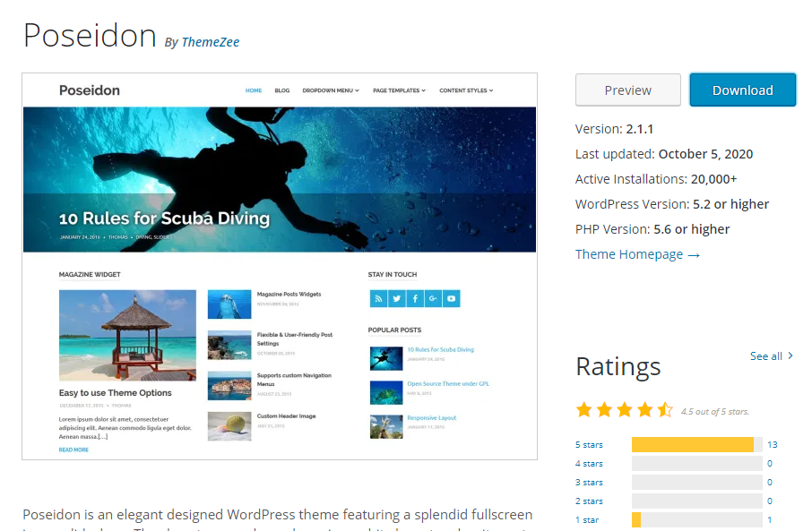Select HOME in the preview navigation
The width and height of the screenshot is (812, 531).
coord(254,90)
